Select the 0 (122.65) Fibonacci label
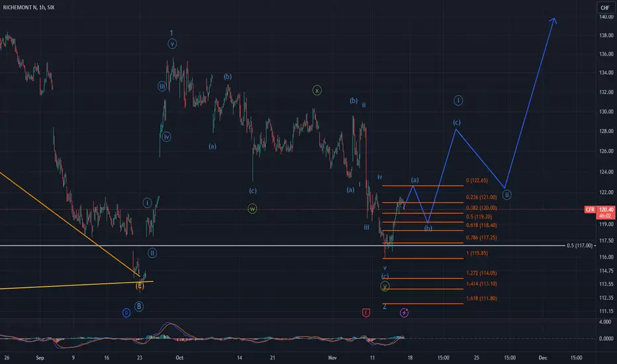The height and width of the screenshot is (364, 617). tap(477, 181)
